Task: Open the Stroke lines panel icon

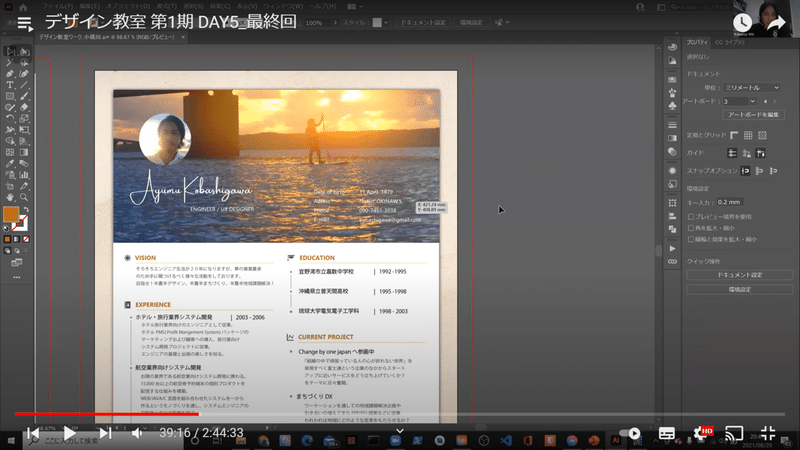Action: coord(672,125)
